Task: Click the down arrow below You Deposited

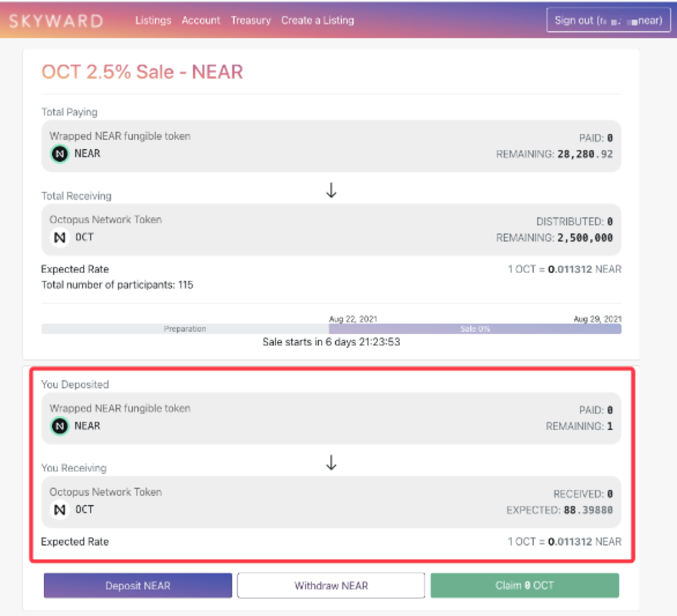Action: tap(331, 462)
